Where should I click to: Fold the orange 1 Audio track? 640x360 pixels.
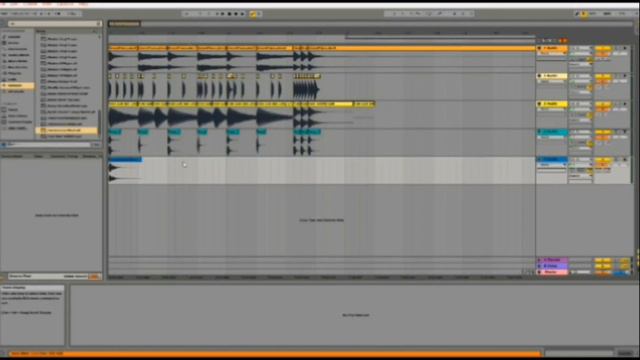click(539, 49)
